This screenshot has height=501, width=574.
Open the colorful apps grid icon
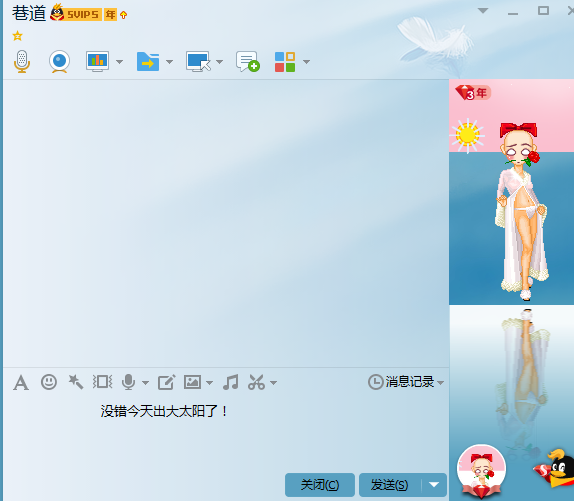click(x=285, y=61)
